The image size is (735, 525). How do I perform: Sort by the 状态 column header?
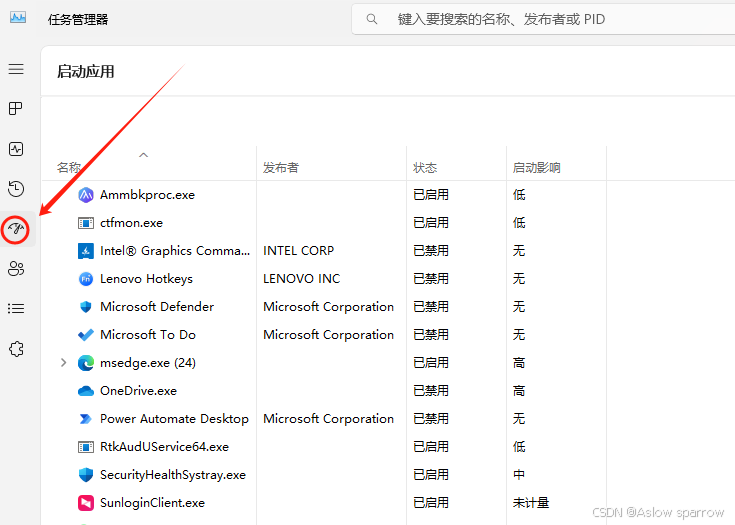[x=425, y=167]
